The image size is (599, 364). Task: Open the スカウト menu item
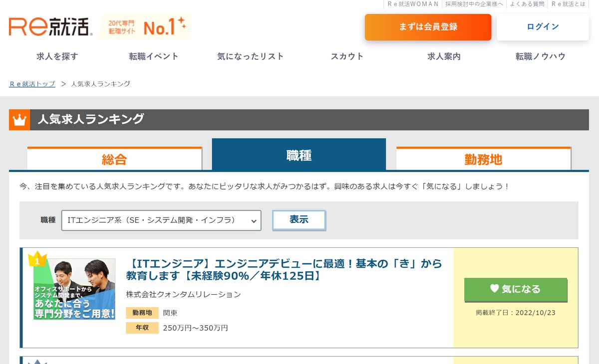pyautogui.click(x=347, y=56)
